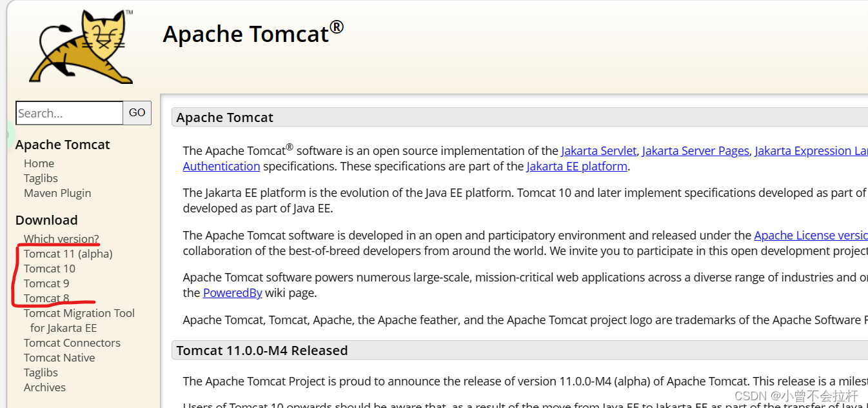The image size is (868, 408).
Task: Focus the Search input field
Action: coord(69,113)
